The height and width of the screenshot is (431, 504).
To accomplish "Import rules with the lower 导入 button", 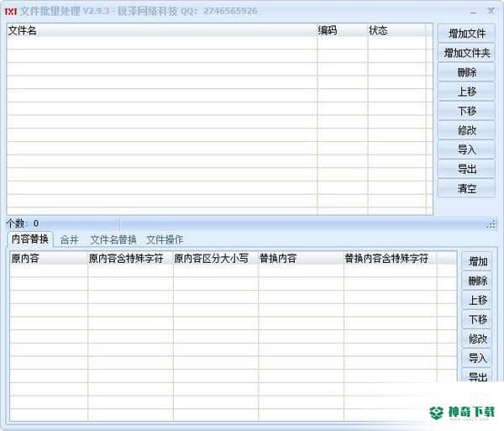I will (477, 358).
